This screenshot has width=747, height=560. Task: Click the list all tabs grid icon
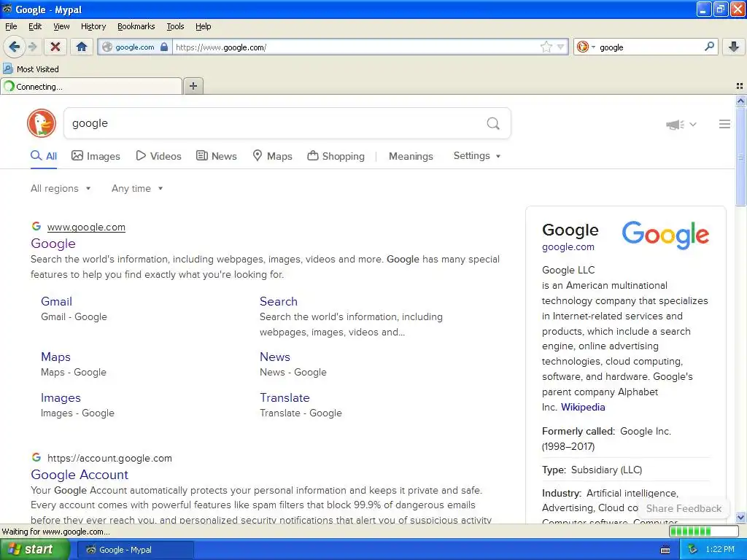point(740,86)
